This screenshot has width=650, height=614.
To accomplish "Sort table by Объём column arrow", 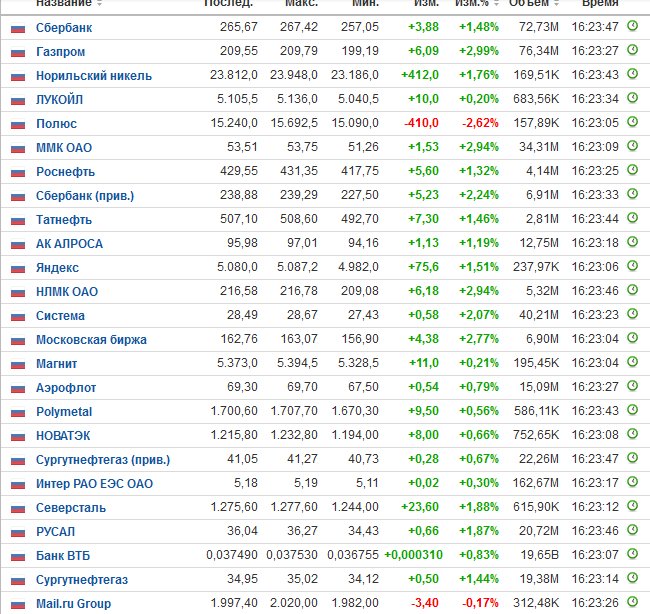I will [x=556, y=3].
